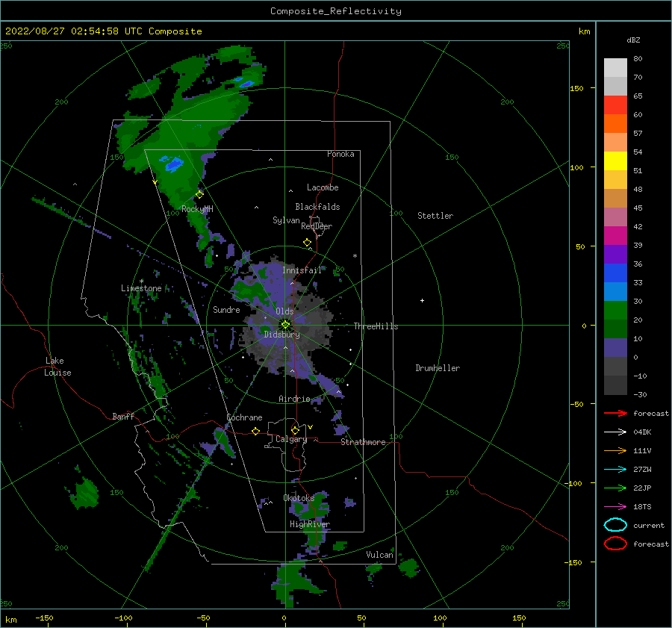Image resolution: width=672 pixels, height=628 pixels.
Task: Click the red forecast ellipse legend icon
Action: (615, 544)
